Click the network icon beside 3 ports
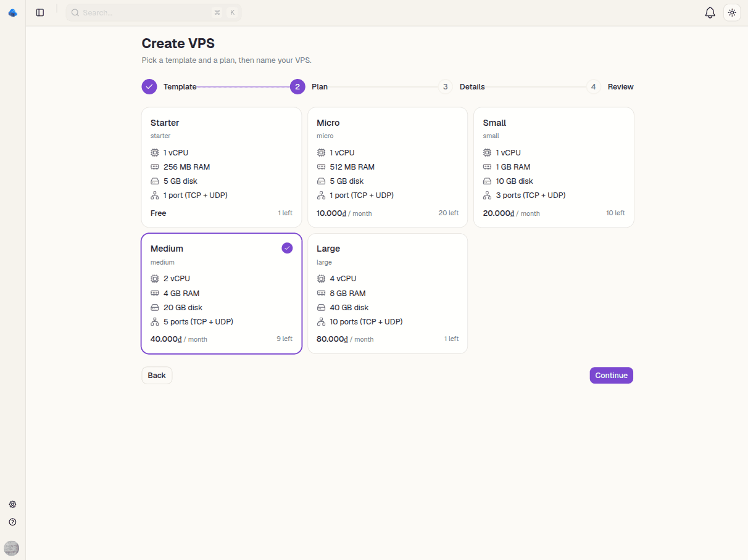This screenshot has width=748, height=560. (x=487, y=196)
